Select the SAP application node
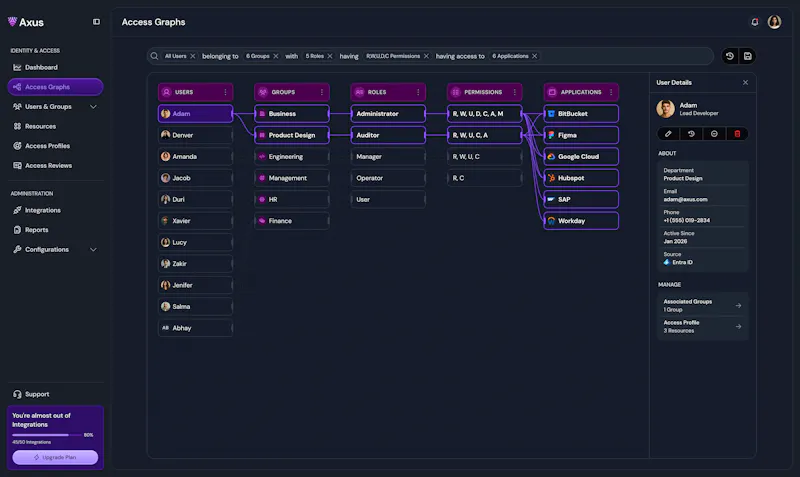Image resolution: width=800 pixels, height=477 pixels. pyautogui.click(x=581, y=199)
